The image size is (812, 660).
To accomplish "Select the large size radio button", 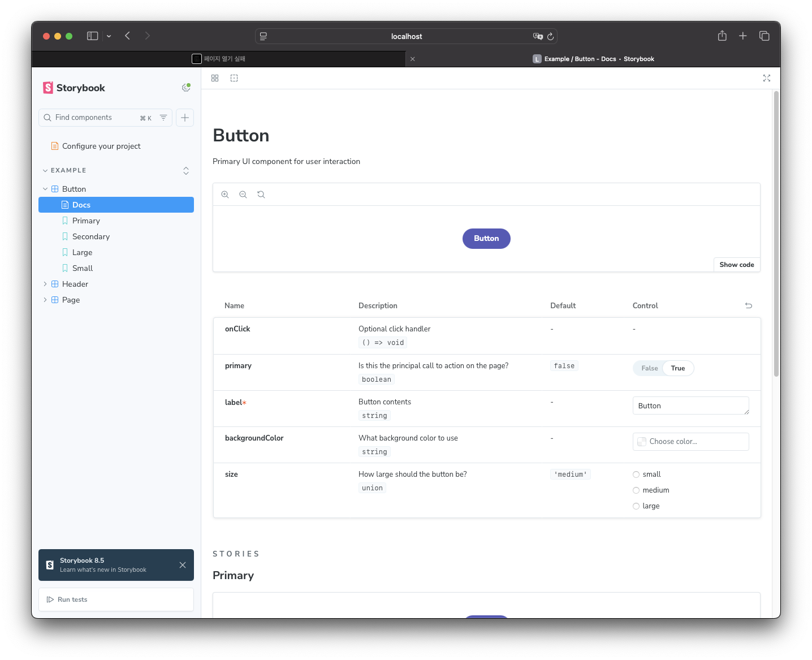I will point(636,506).
